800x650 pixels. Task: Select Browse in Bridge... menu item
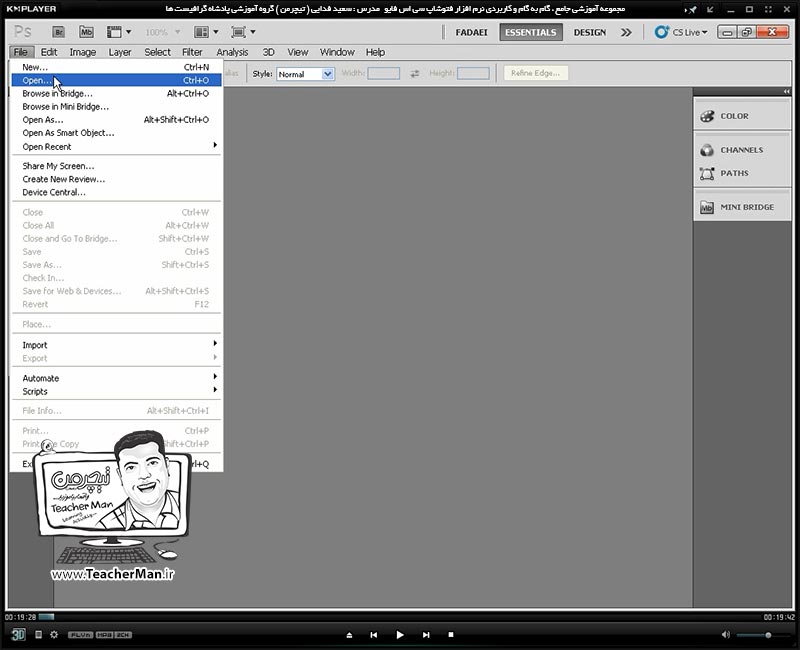[116, 93]
